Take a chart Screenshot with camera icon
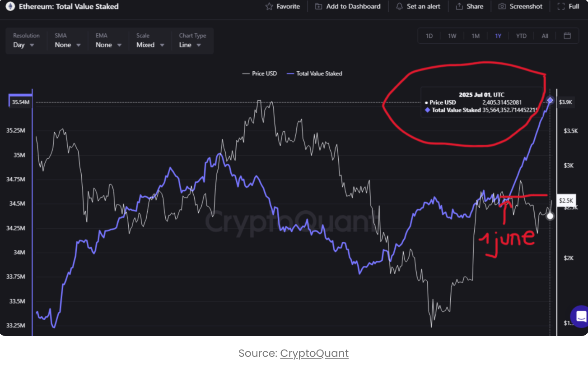The width and height of the screenshot is (588, 369). (502, 6)
